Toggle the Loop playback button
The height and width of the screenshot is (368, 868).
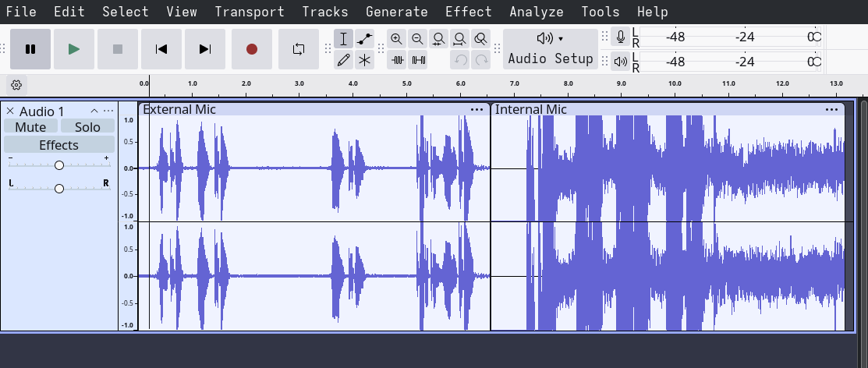coord(299,49)
